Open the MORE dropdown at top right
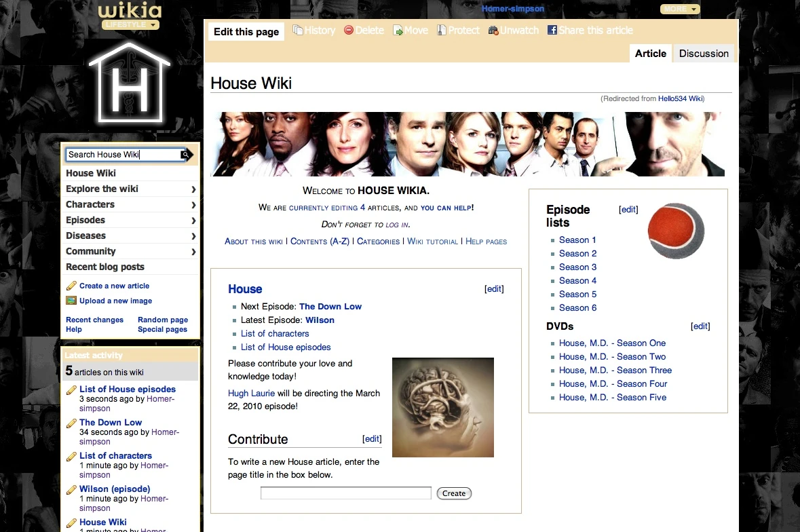 coord(680,9)
